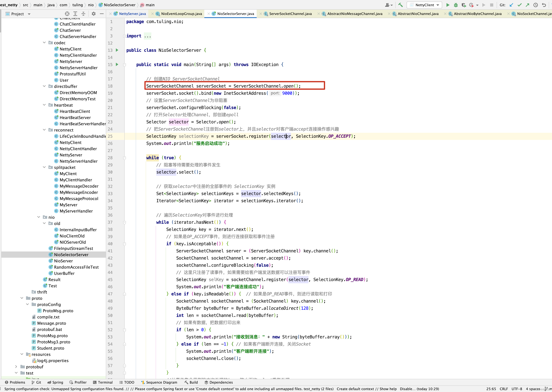Open ProtostuffUtil class in tree
The width and height of the screenshot is (552, 392).
pos(72,74)
